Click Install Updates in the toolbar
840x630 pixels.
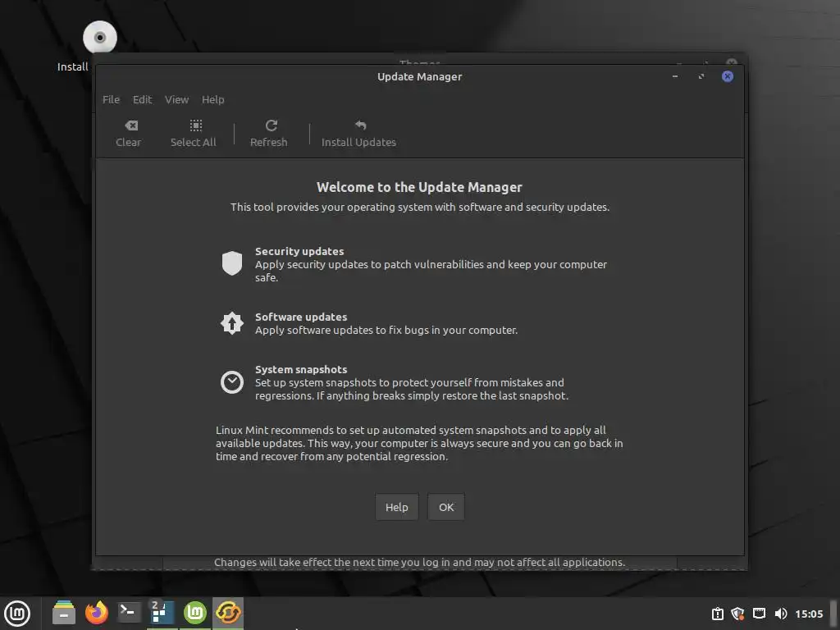coord(359,134)
